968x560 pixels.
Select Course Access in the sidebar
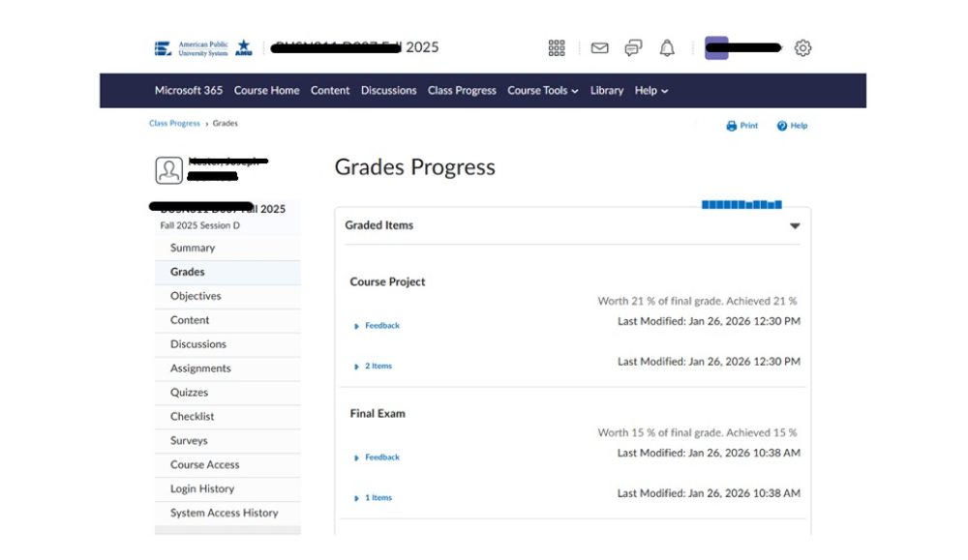tap(227, 464)
